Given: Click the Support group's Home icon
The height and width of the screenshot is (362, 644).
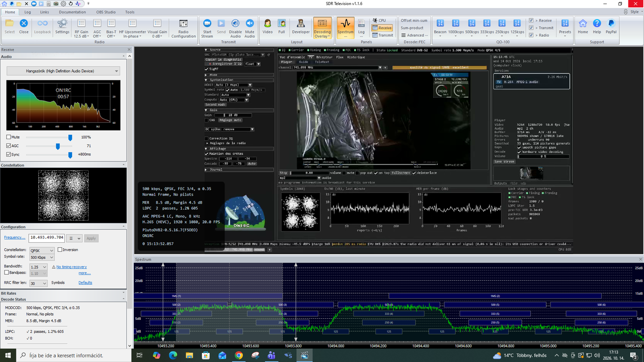Looking at the screenshot, I should (x=583, y=26).
